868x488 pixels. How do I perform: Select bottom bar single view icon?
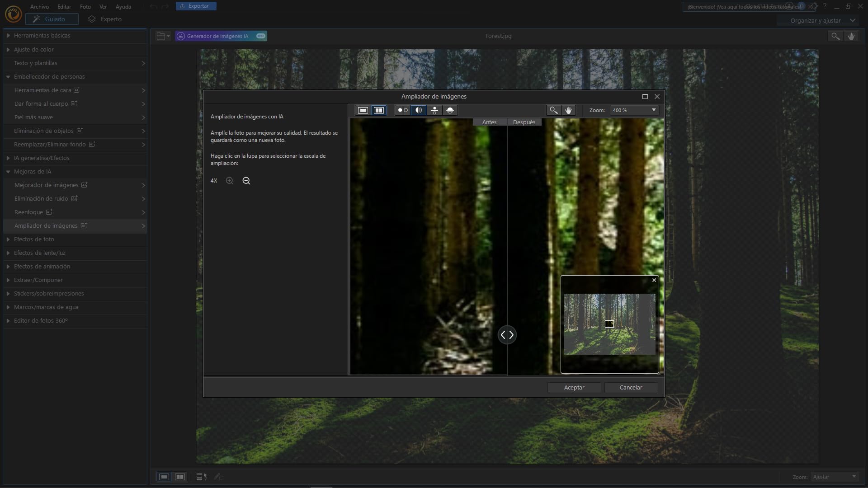coord(164,477)
